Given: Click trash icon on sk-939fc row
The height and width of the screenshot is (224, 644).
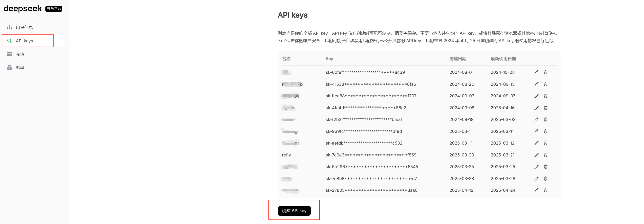Looking at the screenshot, I should pyautogui.click(x=545, y=131).
